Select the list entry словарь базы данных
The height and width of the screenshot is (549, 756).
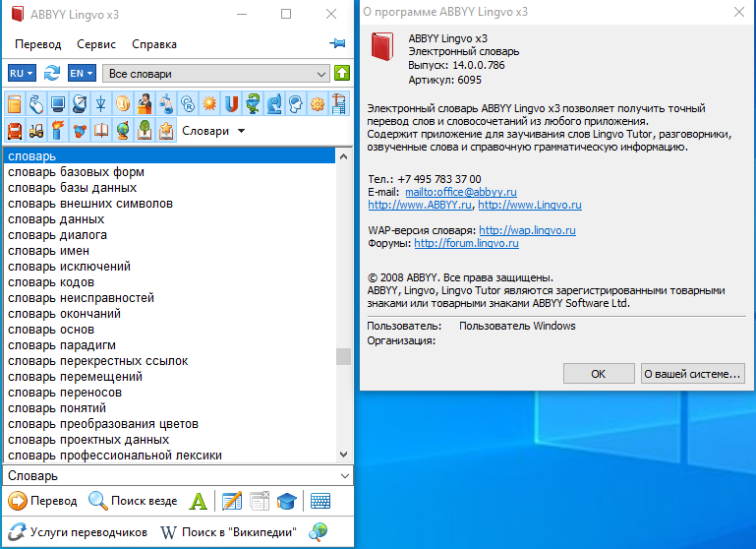(169, 188)
